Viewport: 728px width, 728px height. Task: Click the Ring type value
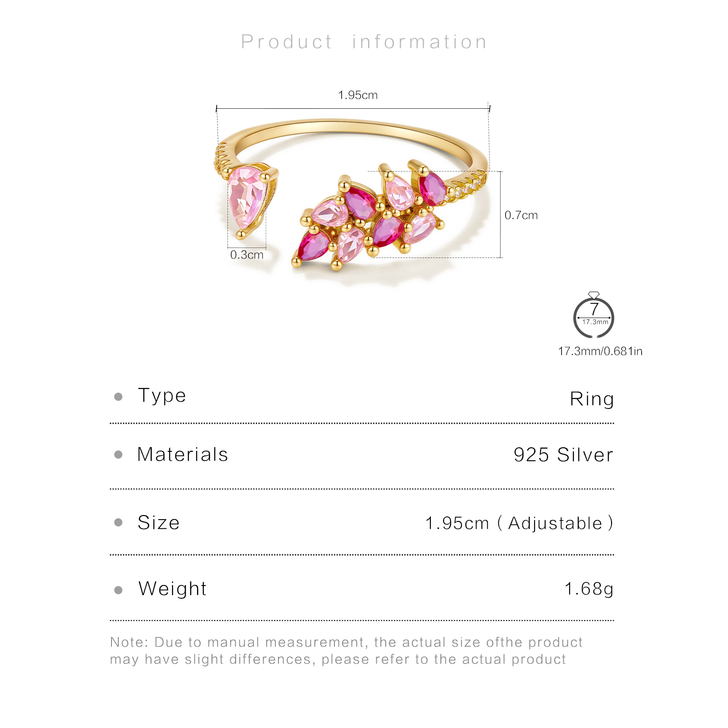click(591, 399)
